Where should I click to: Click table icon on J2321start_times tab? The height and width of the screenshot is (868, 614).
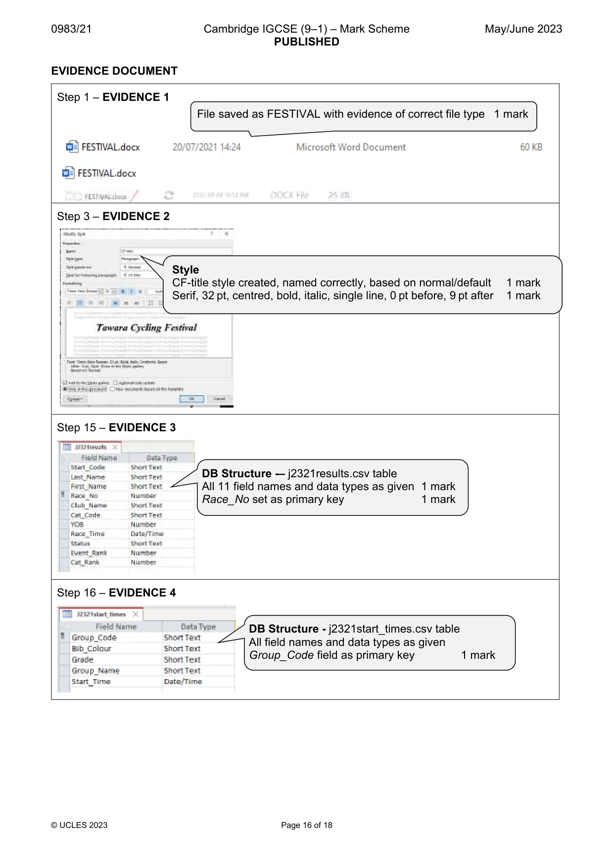pos(67,614)
